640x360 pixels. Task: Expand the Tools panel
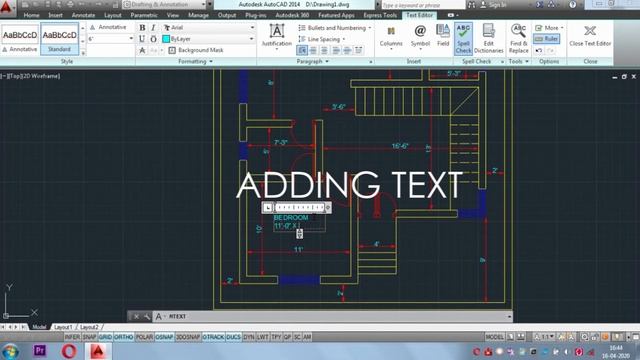click(x=518, y=61)
